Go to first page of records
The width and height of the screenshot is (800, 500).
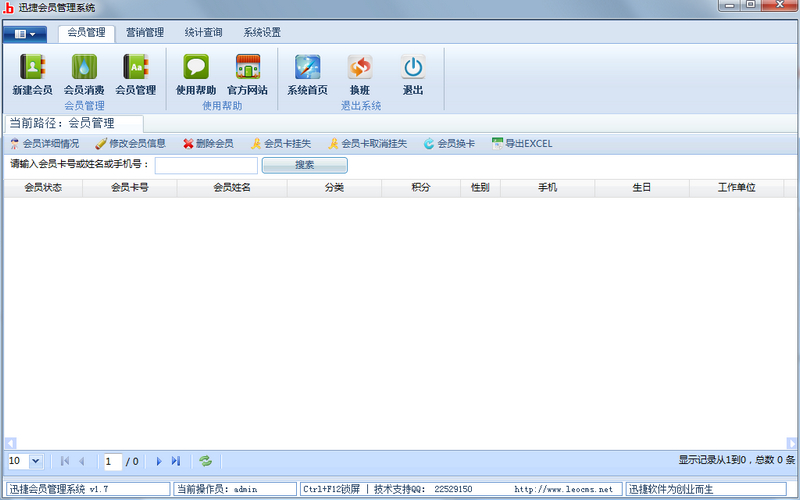tap(65, 461)
